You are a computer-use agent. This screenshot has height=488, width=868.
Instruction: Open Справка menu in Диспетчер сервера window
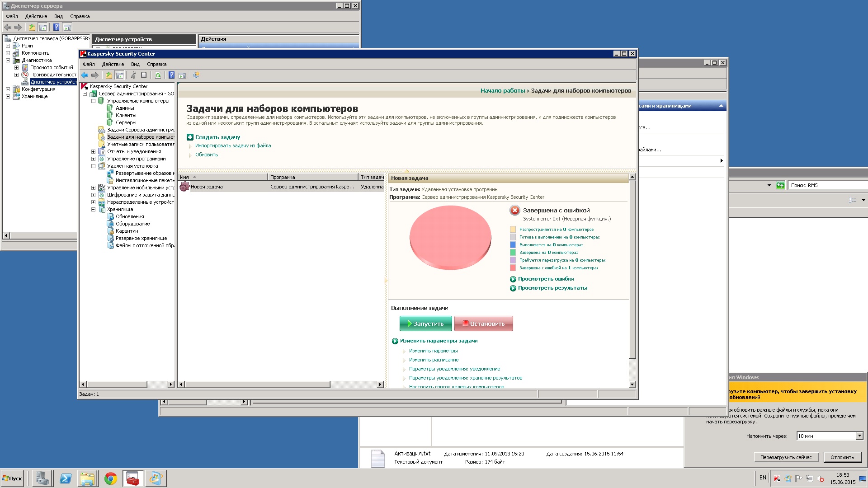[x=80, y=16]
